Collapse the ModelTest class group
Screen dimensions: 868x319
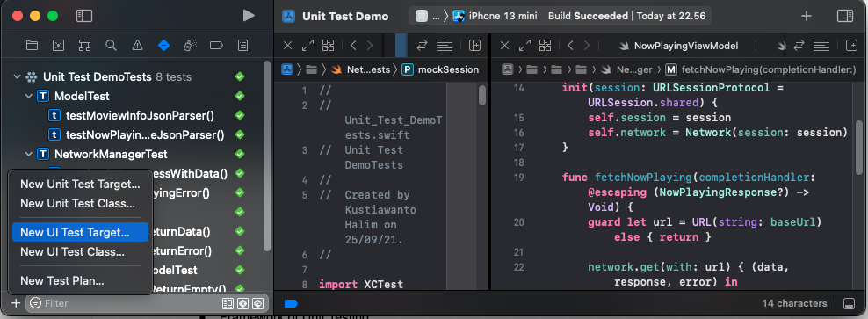click(x=29, y=97)
